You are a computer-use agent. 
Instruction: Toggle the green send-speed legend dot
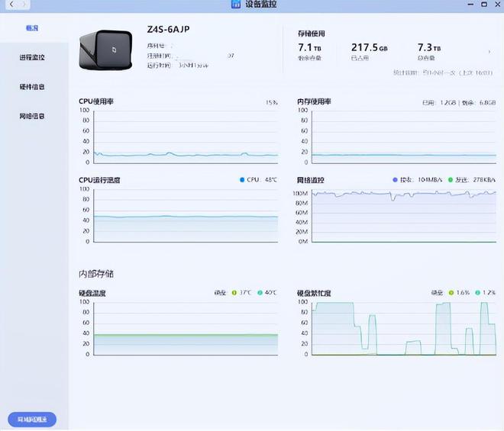pyautogui.click(x=451, y=180)
